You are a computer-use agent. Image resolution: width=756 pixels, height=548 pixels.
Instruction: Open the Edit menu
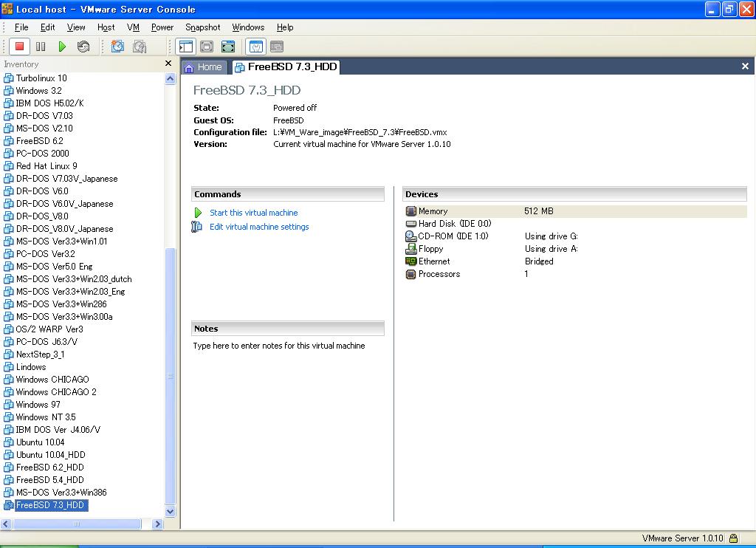point(47,27)
